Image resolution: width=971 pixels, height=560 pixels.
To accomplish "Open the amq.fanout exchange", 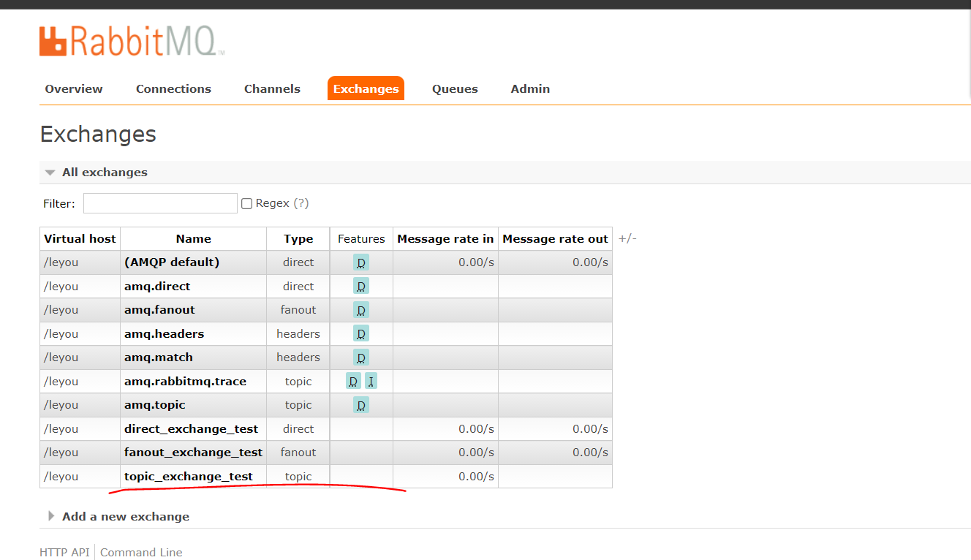I will tap(159, 310).
